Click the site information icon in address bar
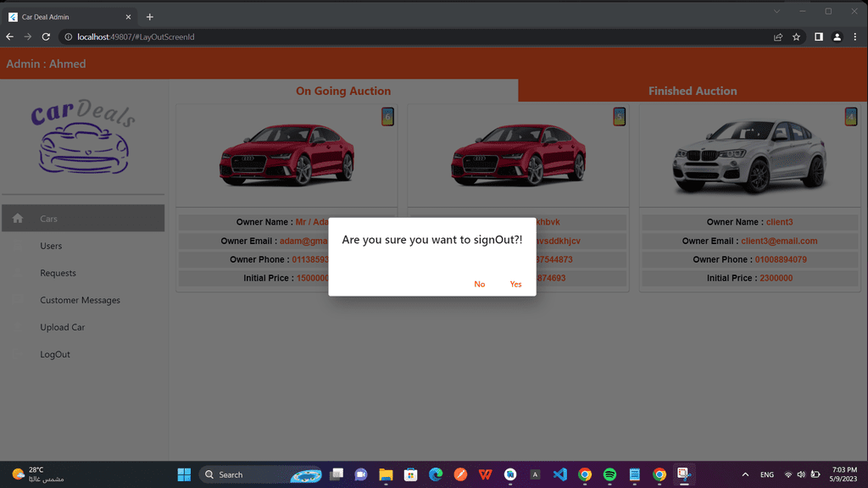 pos(69,37)
